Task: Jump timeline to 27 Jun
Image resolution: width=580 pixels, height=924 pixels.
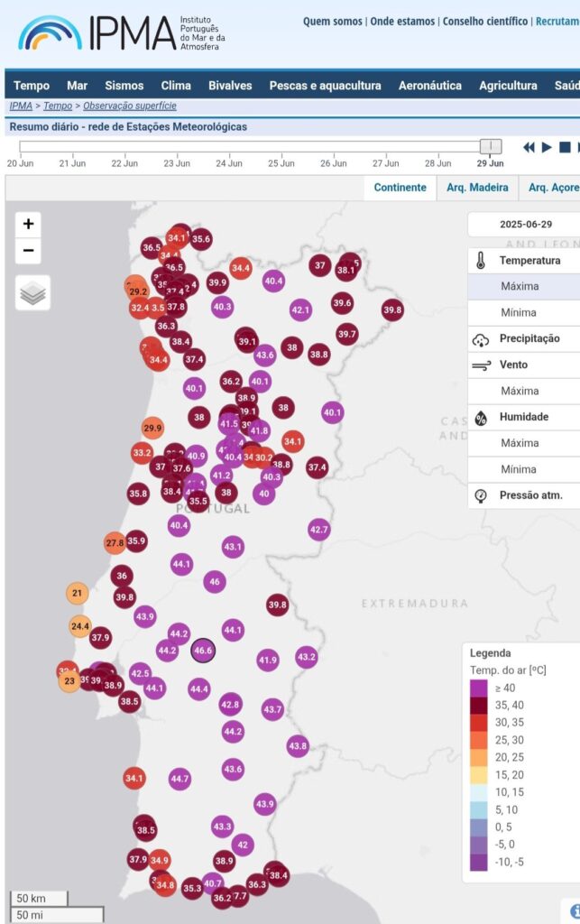Action: click(386, 163)
